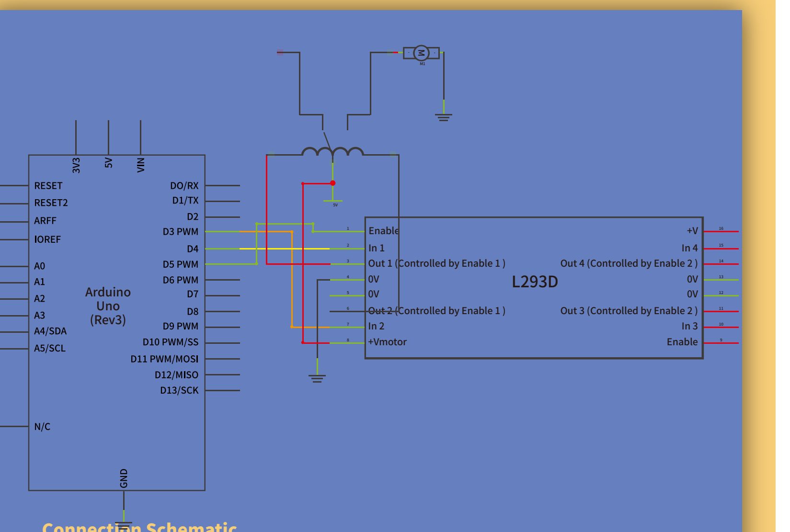790x532 pixels.
Task: Click the +Vmotor pin label
Action: click(387, 342)
